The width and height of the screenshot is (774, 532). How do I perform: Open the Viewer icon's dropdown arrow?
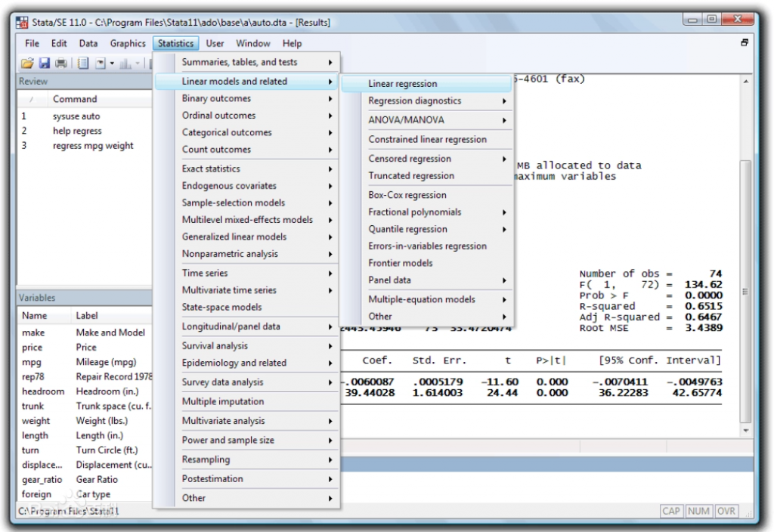coord(112,63)
